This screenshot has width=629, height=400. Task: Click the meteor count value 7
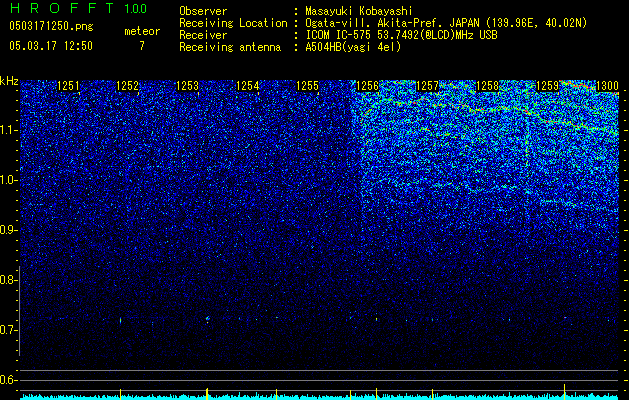[x=142, y=46]
